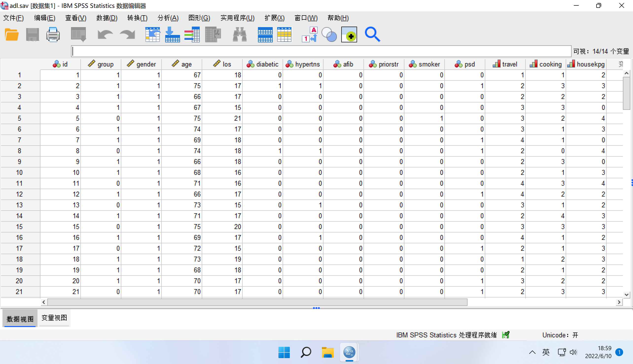This screenshot has height=364, width=633.
Task: Open the 分析(A) menu
Action: pos(168,18)
